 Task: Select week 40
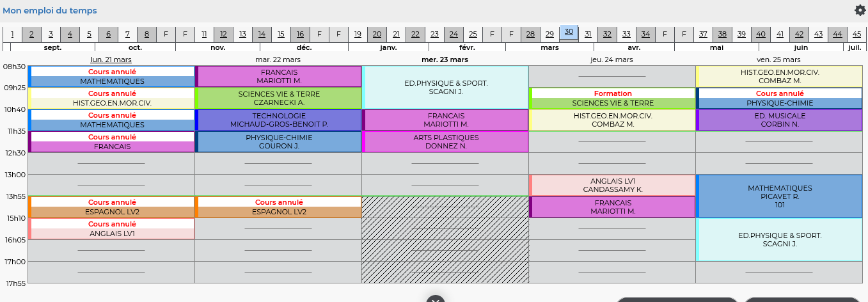(x=761, y=35)
